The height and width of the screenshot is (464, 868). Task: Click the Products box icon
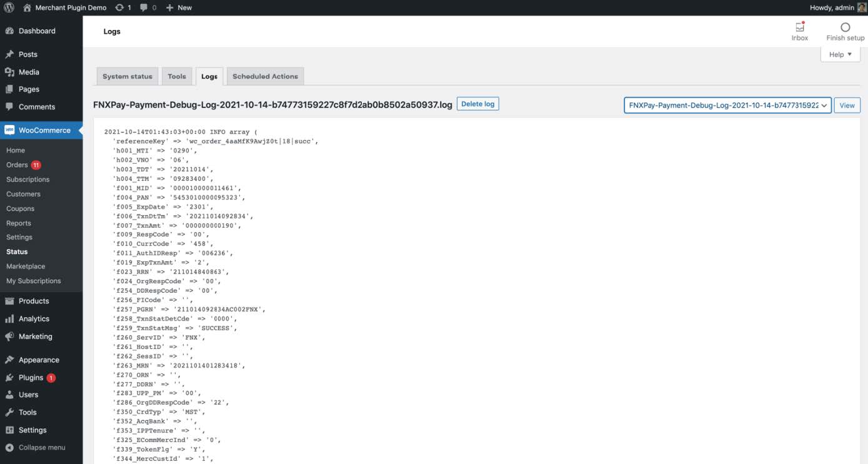[9, 301]
